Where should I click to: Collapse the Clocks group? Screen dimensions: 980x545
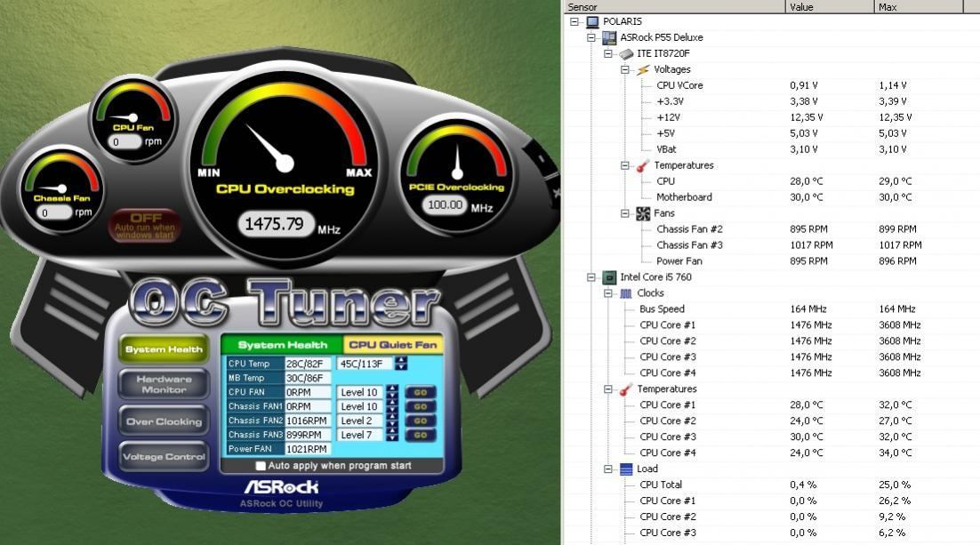click(608, 293)
